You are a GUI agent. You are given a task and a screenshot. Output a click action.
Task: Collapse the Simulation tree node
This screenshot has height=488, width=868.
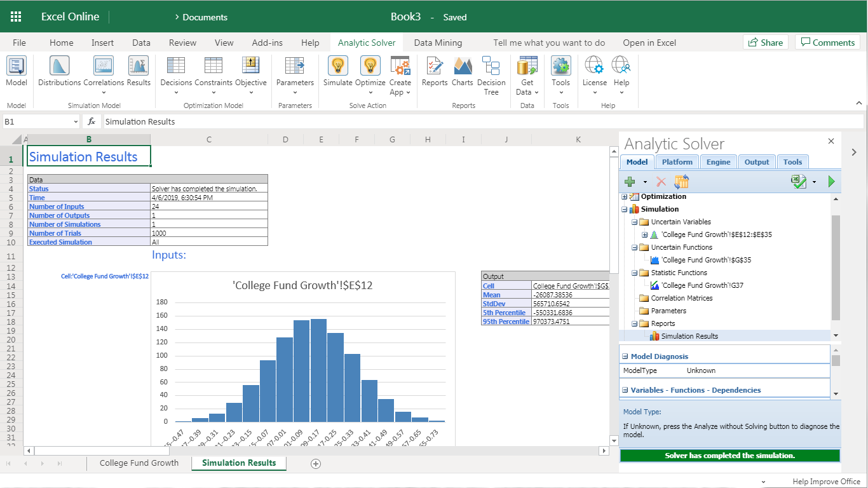pyautogui.click(x=625, y=209)
